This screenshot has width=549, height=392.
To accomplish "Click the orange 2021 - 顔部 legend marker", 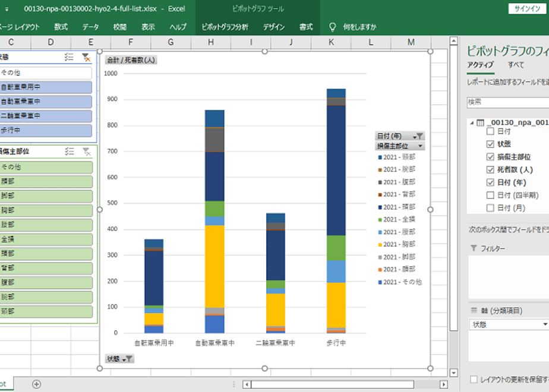I will click(380, 270).
